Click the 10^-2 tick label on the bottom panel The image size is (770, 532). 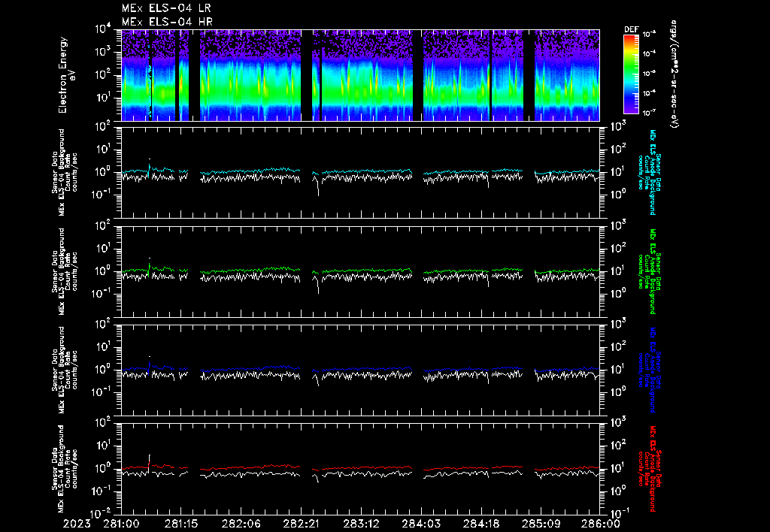tap(101, 513)
